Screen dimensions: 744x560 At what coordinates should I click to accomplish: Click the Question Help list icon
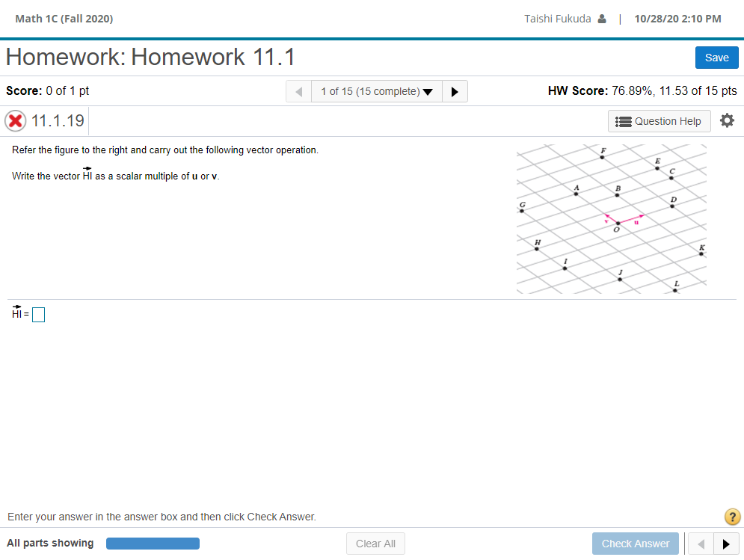pyautogui.click(x=624, y=120)
